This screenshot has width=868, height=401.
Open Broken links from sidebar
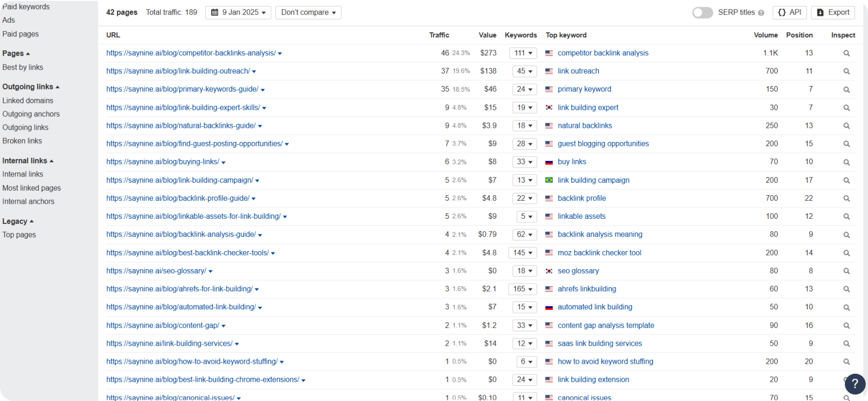pos(22,141)
